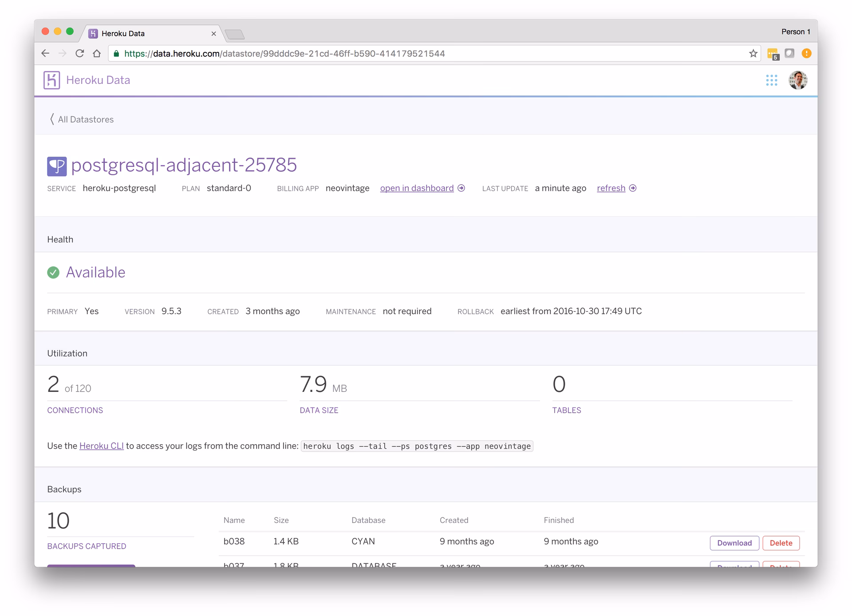Focus the URL address bar
Image resolution: width=852 pixels, height=616 pixels.
coord(435,54)
